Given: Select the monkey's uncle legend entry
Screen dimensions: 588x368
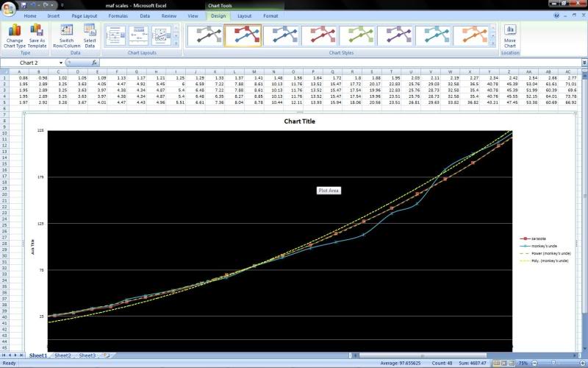Looking at the screenshot, I should (x=538, y=246).
